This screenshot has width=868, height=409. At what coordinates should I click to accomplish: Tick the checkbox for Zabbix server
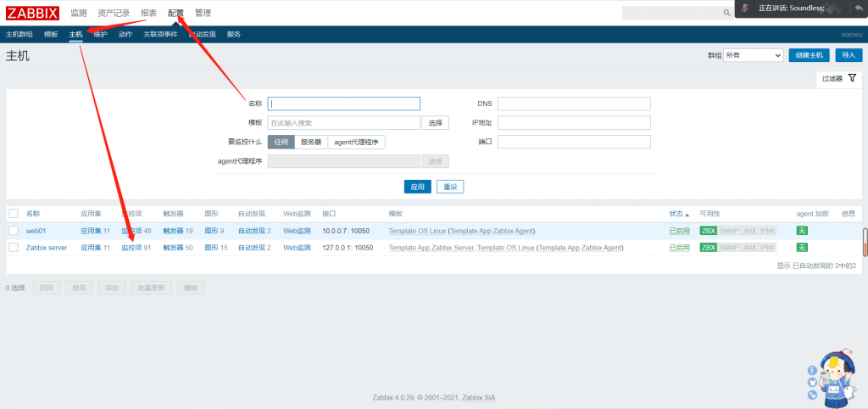pyautogui.click(x=14, y=248)
